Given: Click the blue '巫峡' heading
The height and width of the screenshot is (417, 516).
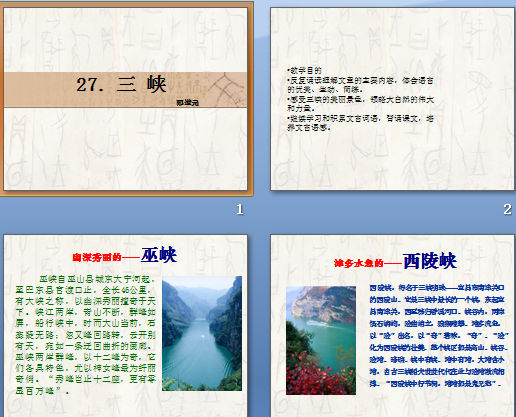Looking at the screenshot, I should [x=159, y=255].
